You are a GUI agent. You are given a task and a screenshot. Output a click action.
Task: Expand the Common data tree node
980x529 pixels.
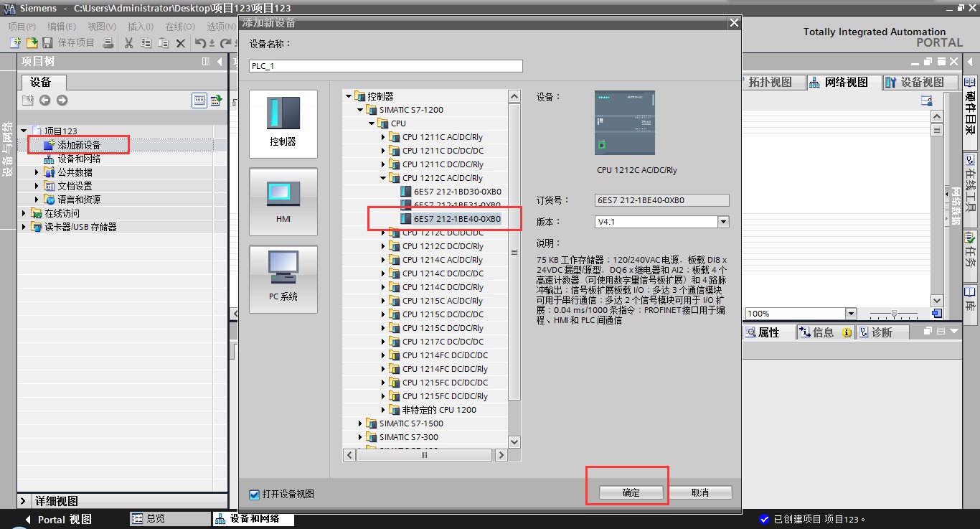click(37, 172)
